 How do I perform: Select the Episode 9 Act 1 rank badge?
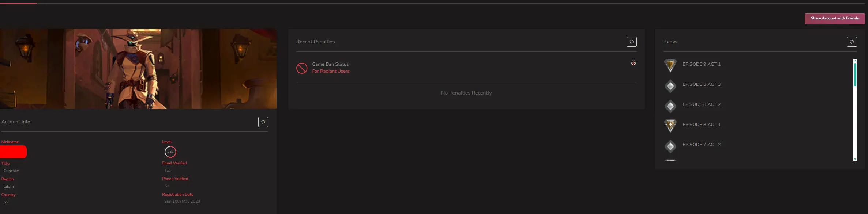click(670, 65)
